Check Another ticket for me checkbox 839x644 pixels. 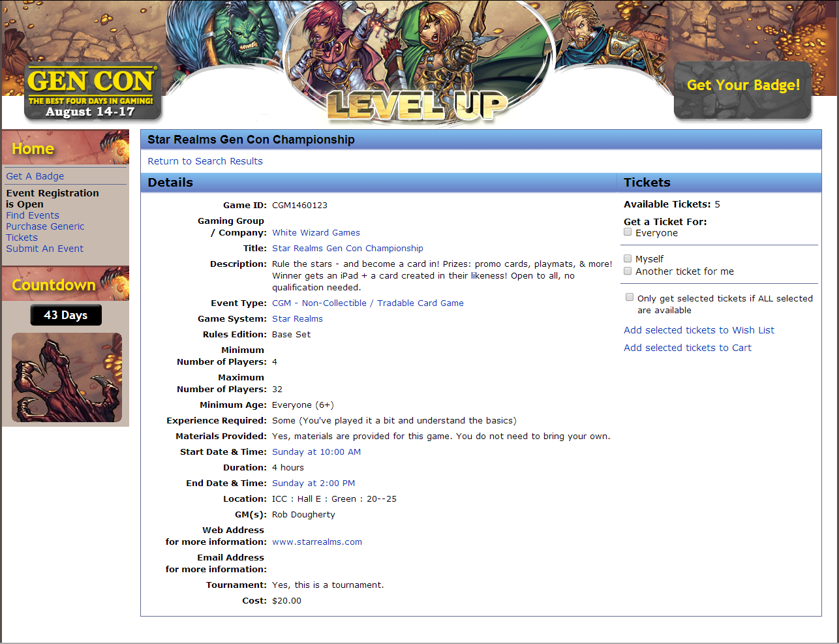click(x=628, y=271)
